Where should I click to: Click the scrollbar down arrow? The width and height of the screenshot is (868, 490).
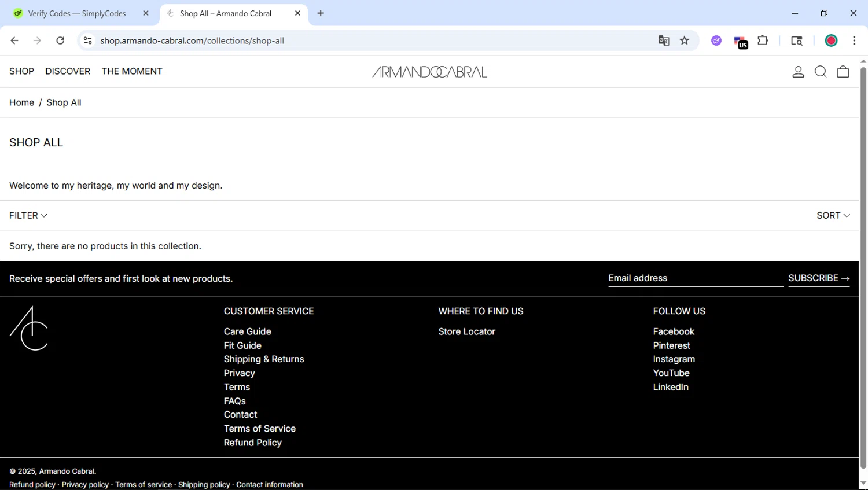(863, 484)
